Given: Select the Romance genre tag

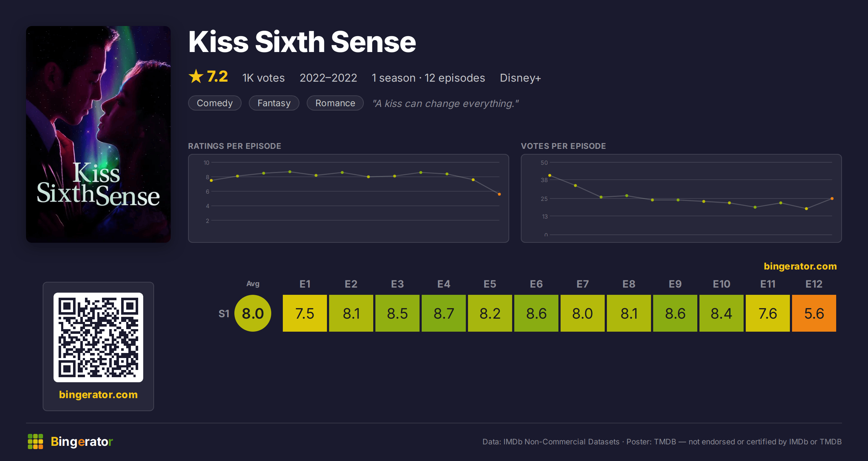Looking at the screenshot, I should 335,103.
